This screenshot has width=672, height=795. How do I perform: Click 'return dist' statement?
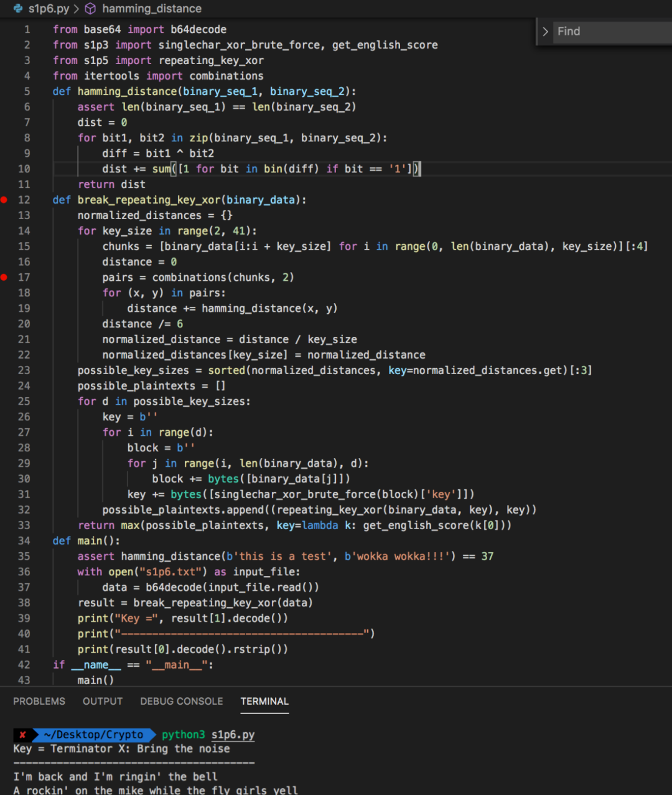click(x=111, y=184)
